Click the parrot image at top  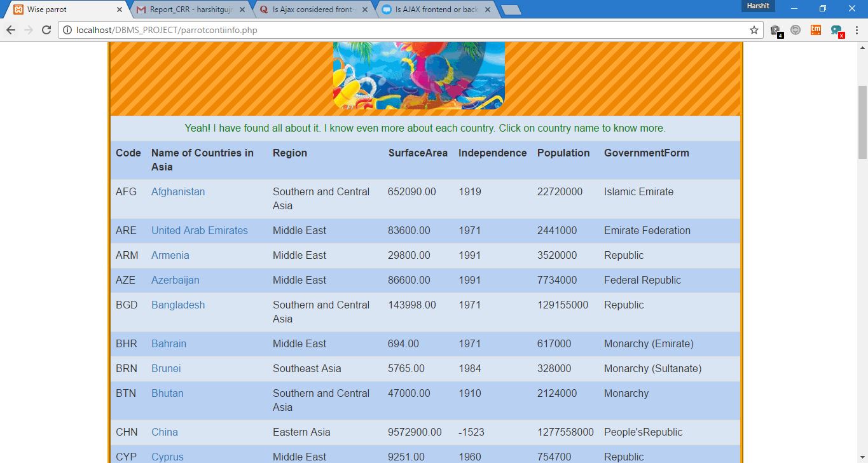[419, 76]
